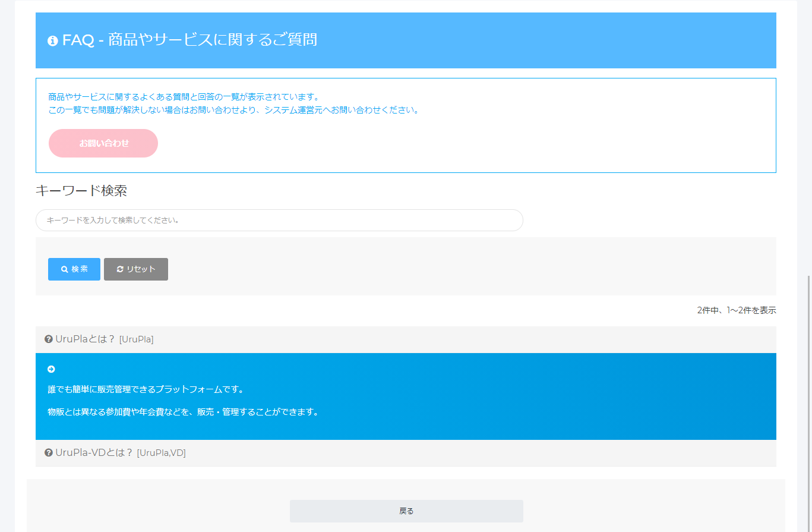Click the arrow icon in answer panel

tap(51, 369)
